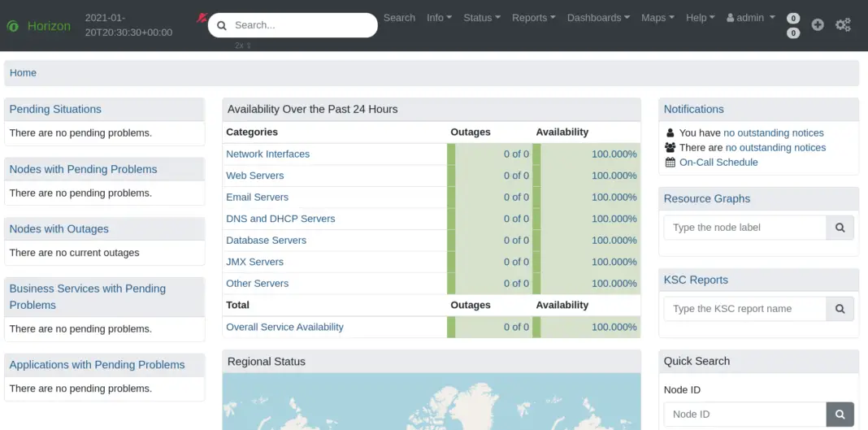Screen dimensions: 868x430
Task: Open the Network Interfaces category link
Action: pos(267,154)
